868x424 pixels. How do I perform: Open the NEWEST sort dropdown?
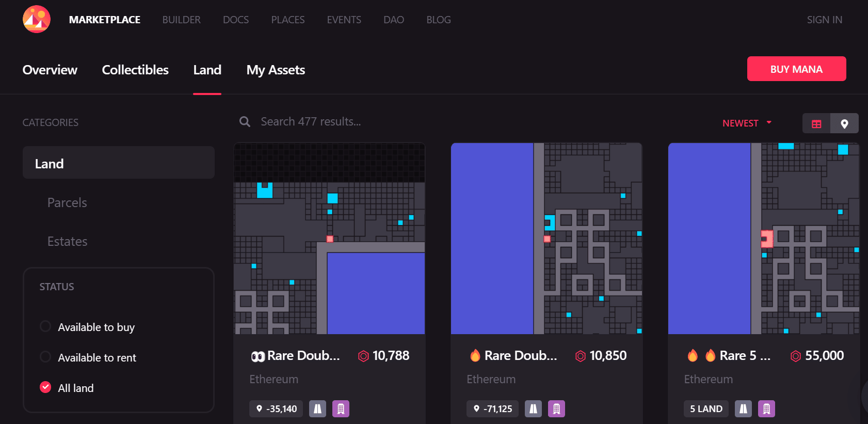747,123
